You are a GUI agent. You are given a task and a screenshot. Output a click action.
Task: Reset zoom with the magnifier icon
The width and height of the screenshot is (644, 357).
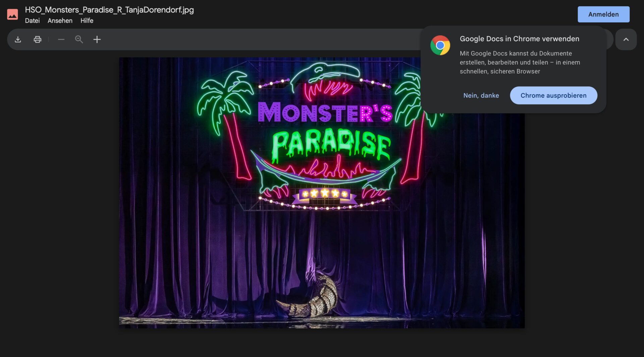[x=79, y=40]
